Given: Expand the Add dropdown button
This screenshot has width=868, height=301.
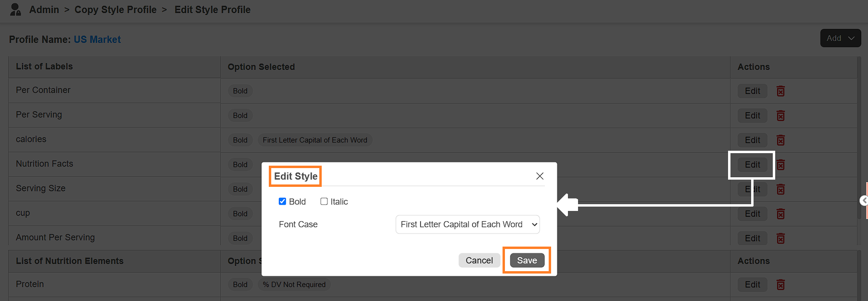Looking at the screenshot, I should (840, 38).
